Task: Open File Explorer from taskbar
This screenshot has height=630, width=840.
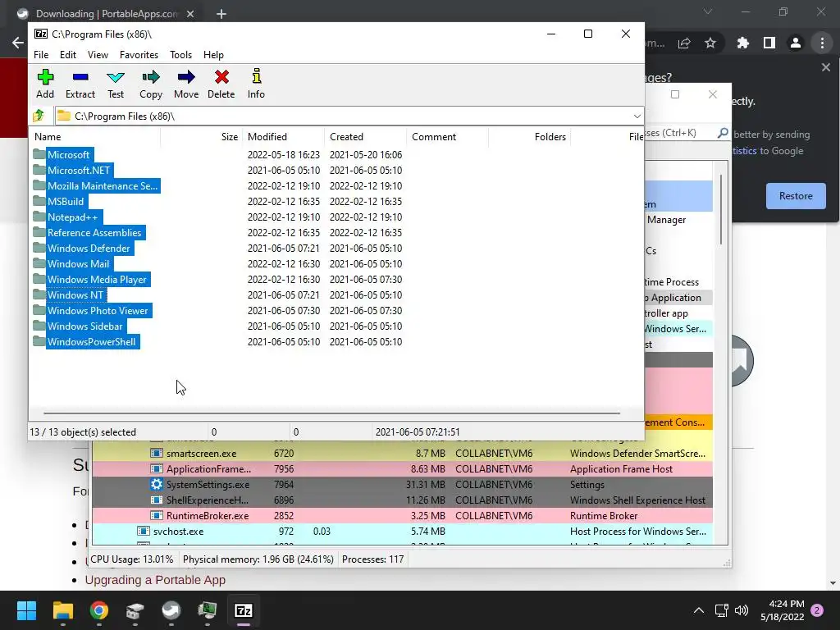Action: click(62, 610)
